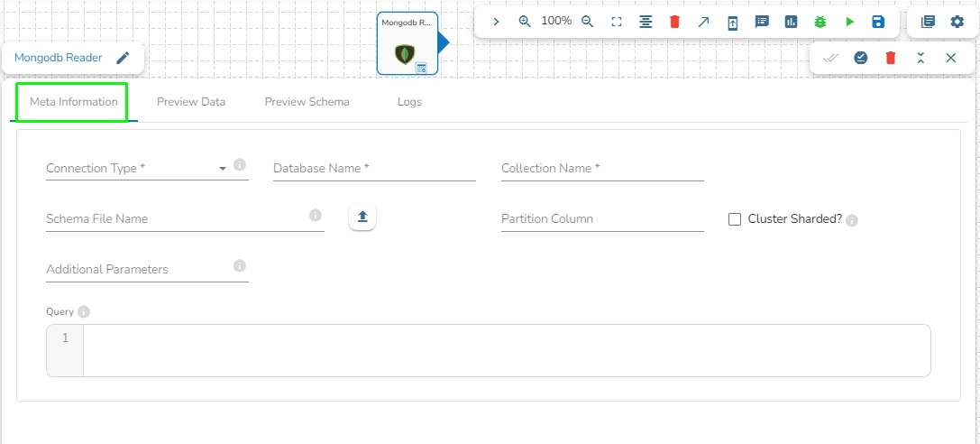Click the red trash icon in the top toolbar

[x=674, y=22]
